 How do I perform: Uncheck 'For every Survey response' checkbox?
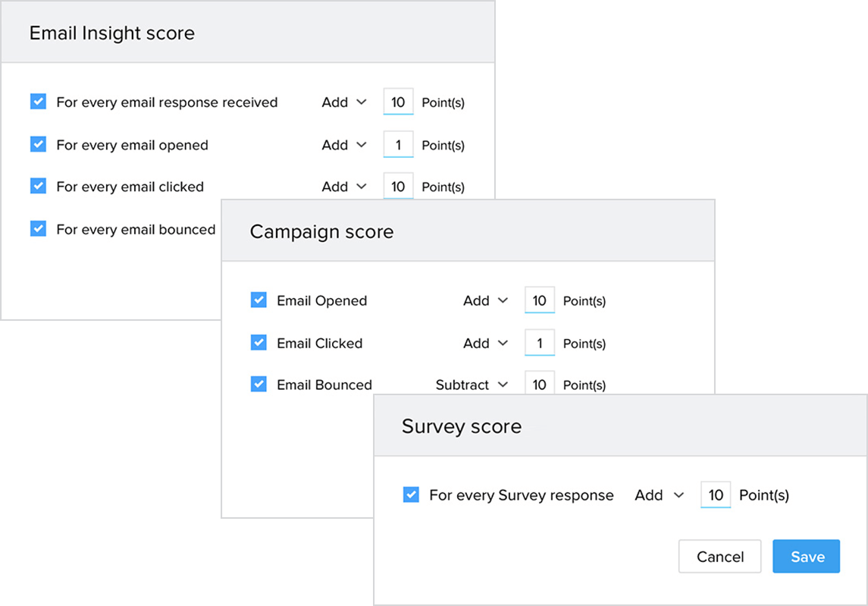click(x=411, y=494)
